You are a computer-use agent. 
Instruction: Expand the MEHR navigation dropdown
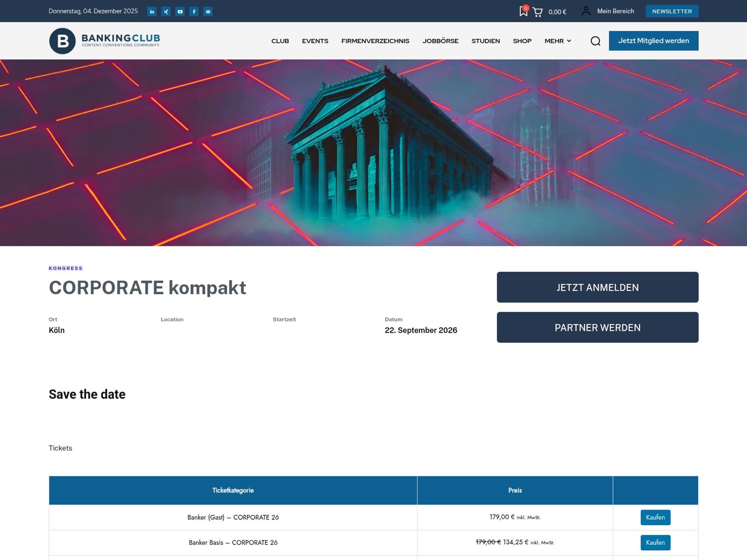tap(557, 41)
